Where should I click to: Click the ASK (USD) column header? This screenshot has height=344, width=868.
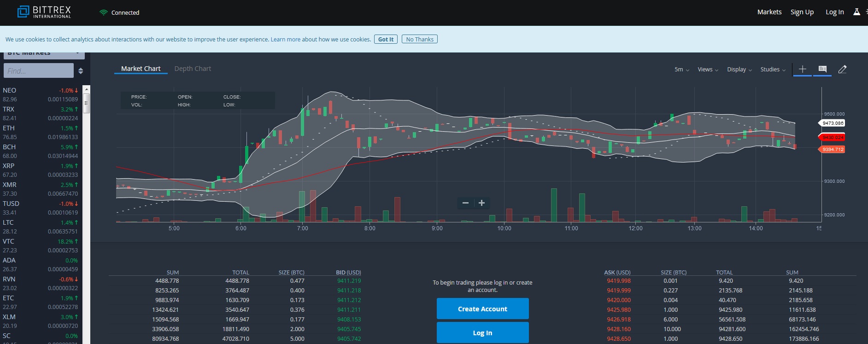pos(617,273)
